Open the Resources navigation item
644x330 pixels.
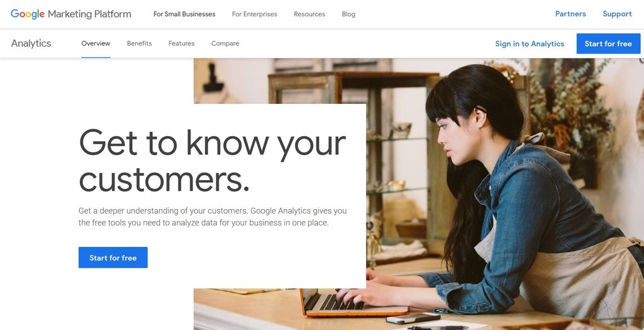click(309, 14)
